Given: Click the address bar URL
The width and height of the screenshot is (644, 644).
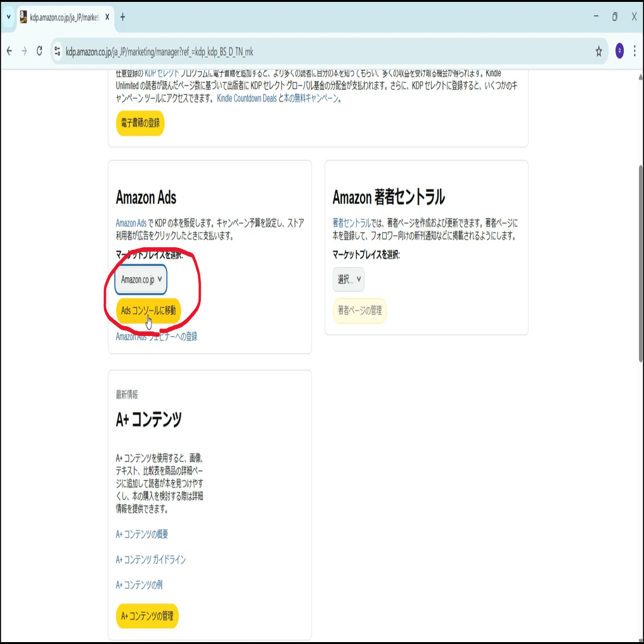Looking at the screenshot, I should pyautogui.click(x=159, y=52).
